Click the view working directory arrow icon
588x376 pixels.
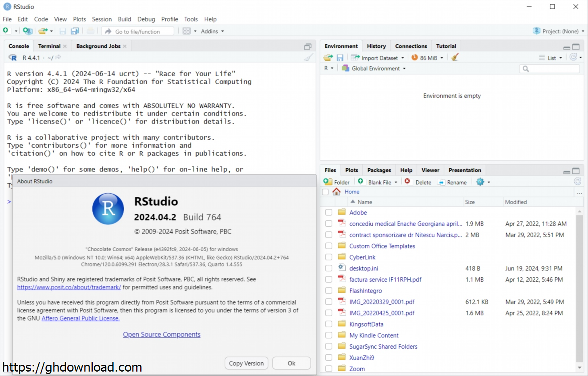pos(58,57)
